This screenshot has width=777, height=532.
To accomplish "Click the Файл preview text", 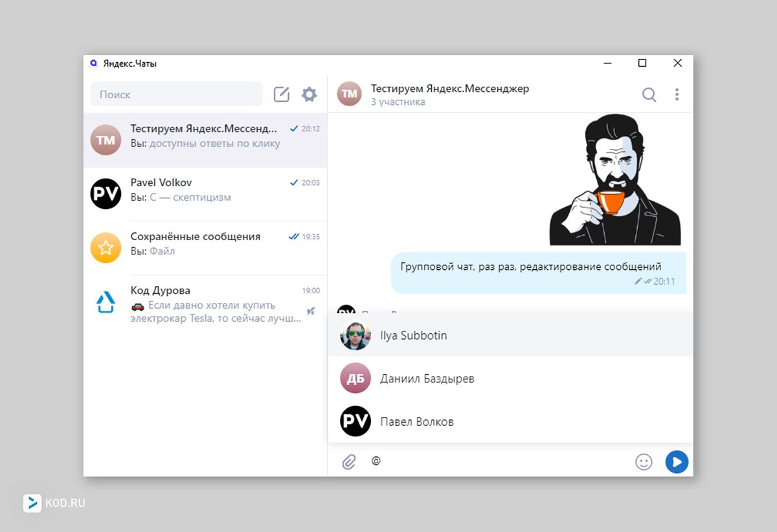I will pyautogui.click(x=163, y=251).
